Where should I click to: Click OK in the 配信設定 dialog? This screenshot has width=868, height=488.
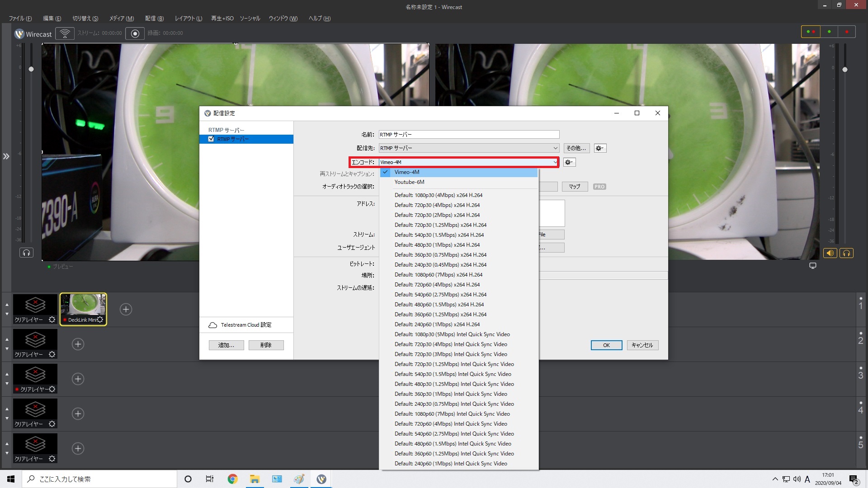click(x=606, y=345)
